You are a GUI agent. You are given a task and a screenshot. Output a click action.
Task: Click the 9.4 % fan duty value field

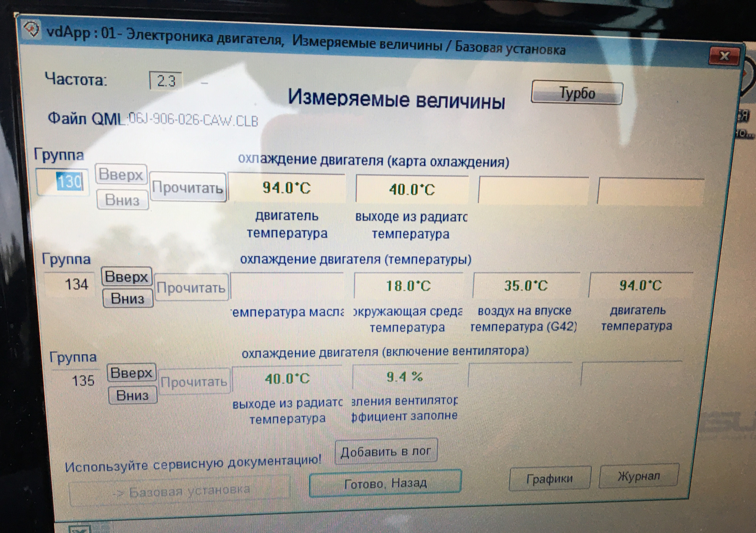coord(405,377)
